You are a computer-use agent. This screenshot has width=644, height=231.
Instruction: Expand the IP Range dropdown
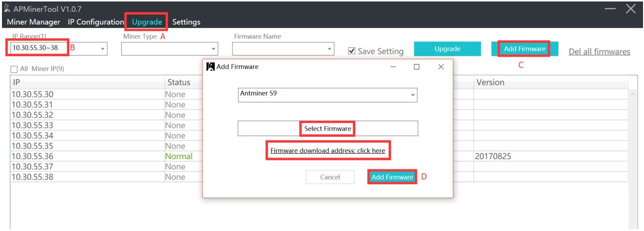click(103, 49)
